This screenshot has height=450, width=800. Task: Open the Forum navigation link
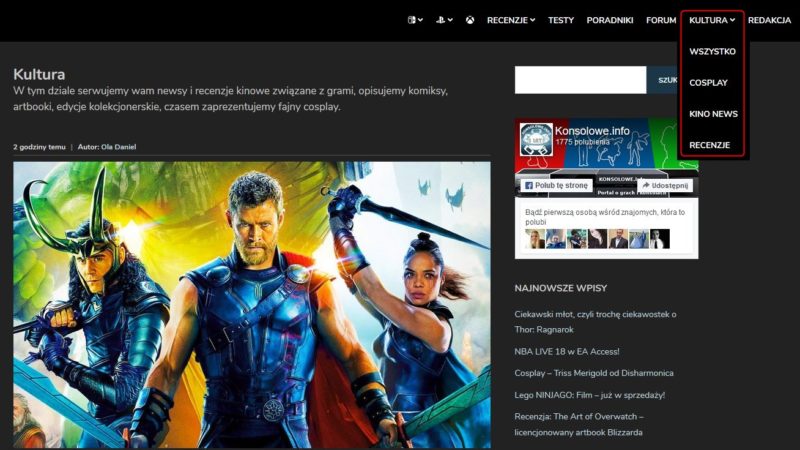(660, 20)
